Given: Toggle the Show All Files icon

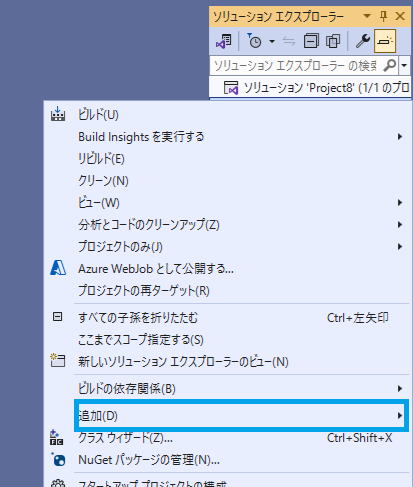Looking at the screenshot, I should [333, 41].
